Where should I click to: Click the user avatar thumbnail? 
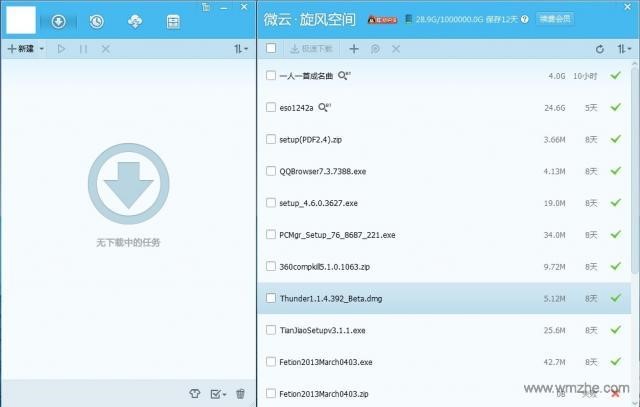click(21, 20)
